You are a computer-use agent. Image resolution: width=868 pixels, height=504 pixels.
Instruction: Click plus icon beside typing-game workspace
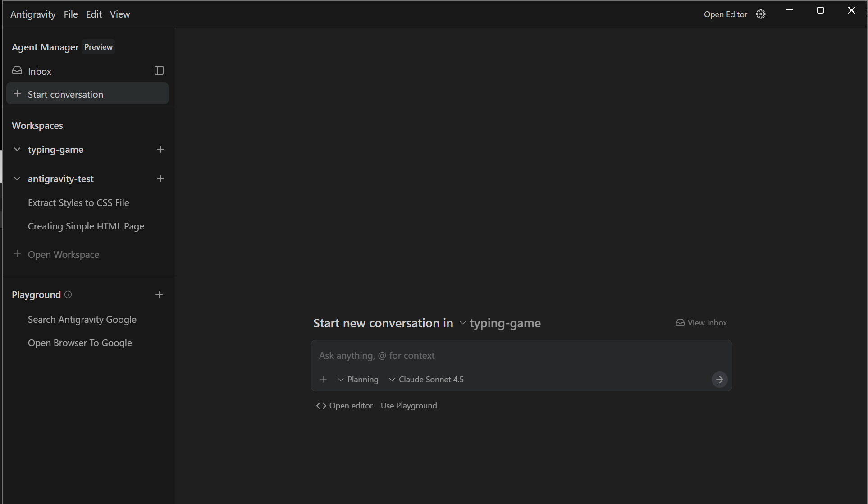pos(160,149)
